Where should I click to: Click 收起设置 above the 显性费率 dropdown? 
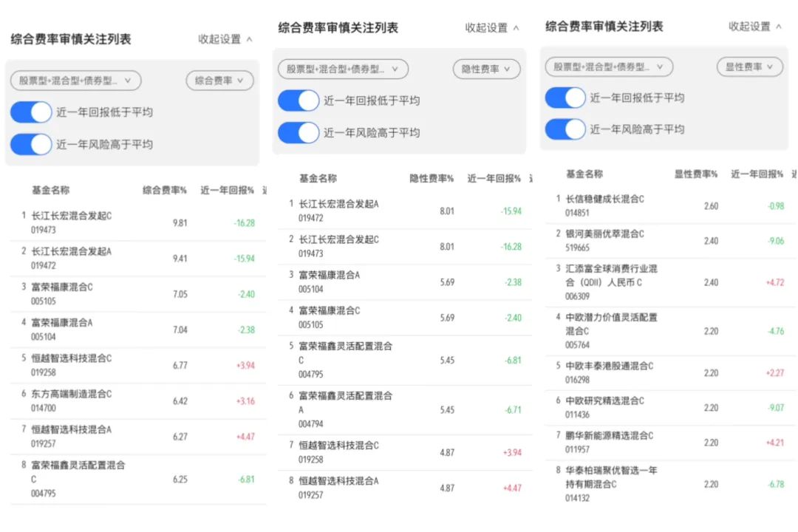tap(754, 27)
